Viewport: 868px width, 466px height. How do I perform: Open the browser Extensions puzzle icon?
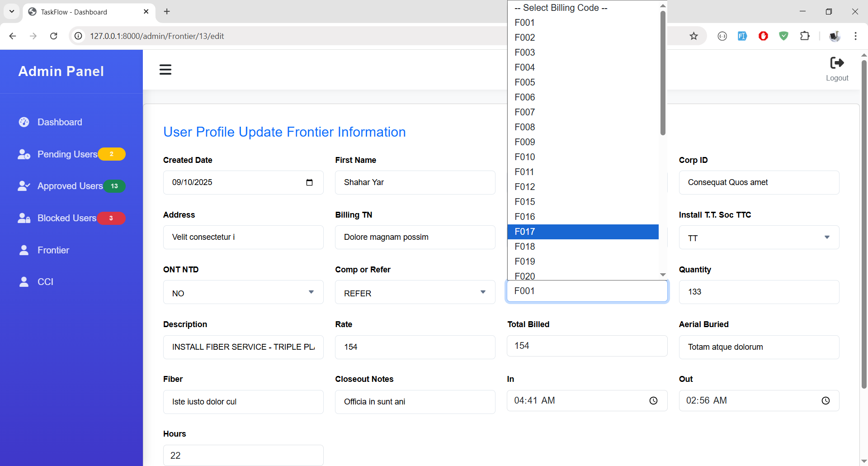(x=805, y=36)
